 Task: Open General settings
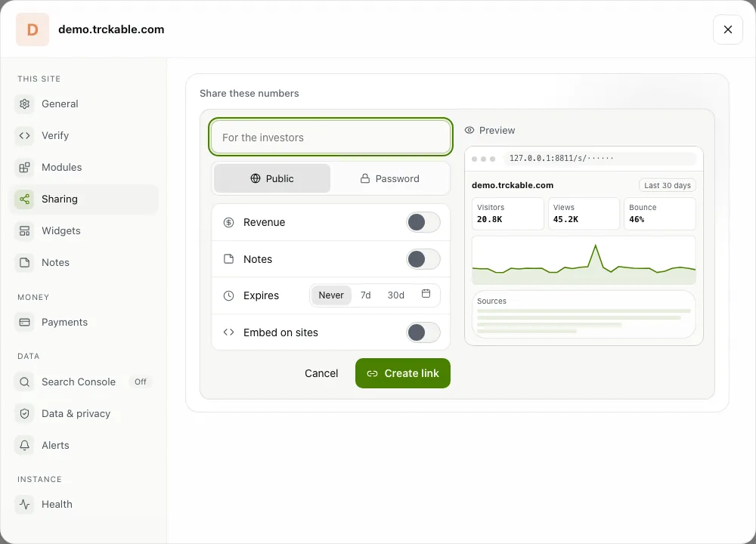(84, 104)
